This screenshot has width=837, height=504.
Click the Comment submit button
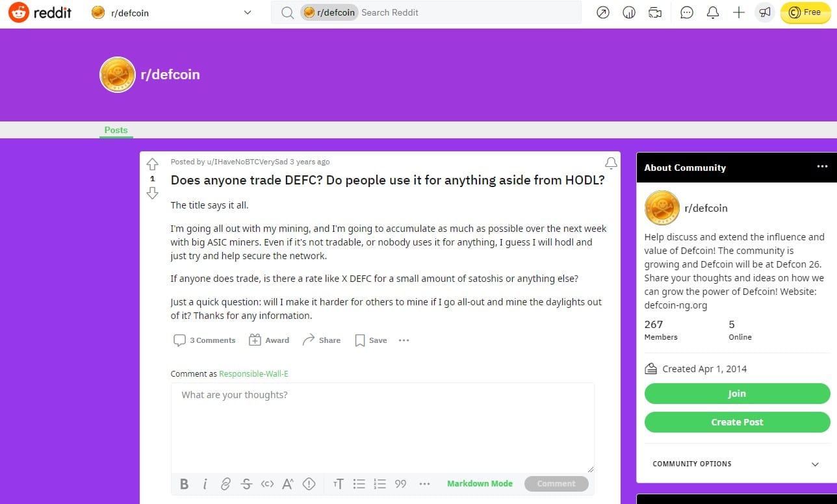[x=556, y=484]
